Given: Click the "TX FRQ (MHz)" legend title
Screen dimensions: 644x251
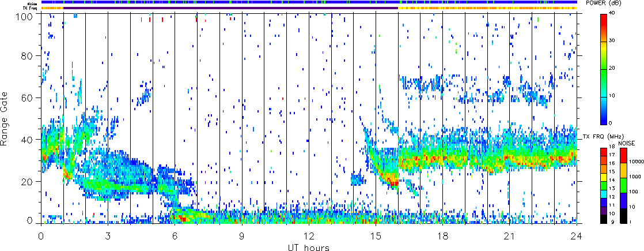Looking at the screenshot, I should (x=604, y=136).
